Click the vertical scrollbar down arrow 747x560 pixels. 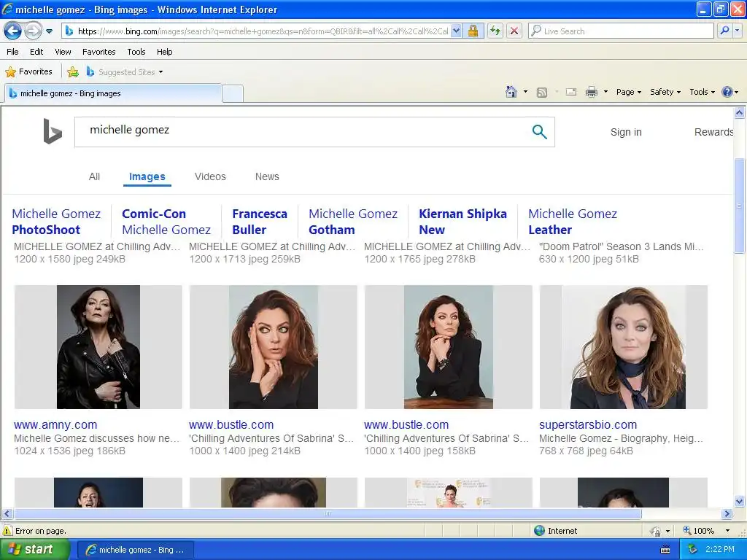click(740, 501)
